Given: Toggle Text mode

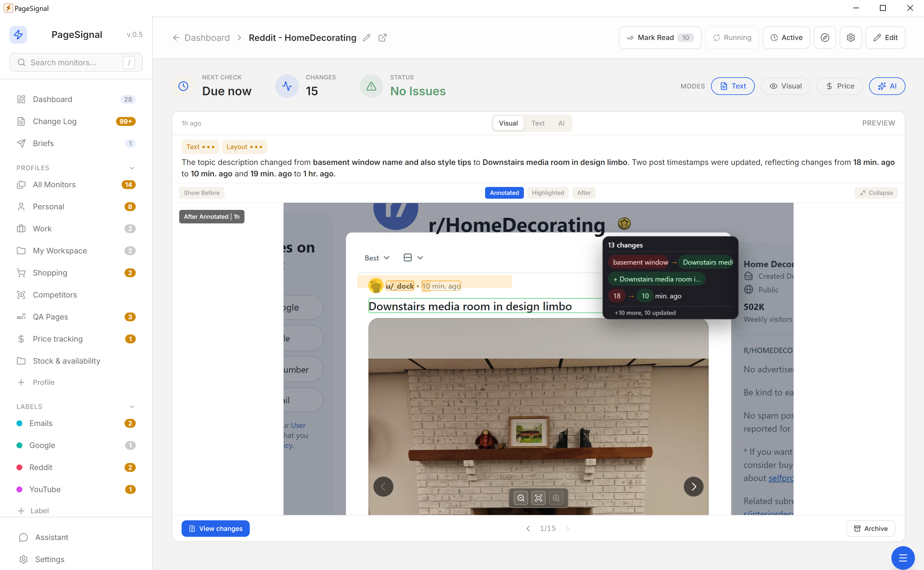Looking at the screenshot, I should click(733, 86).
